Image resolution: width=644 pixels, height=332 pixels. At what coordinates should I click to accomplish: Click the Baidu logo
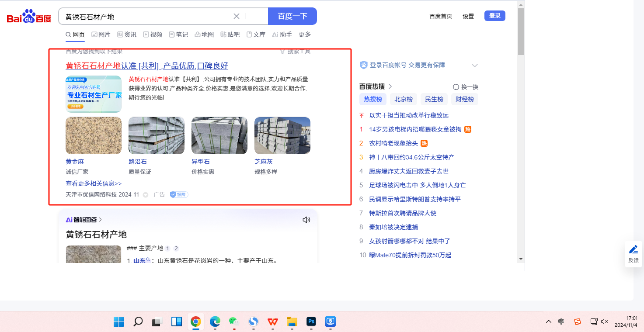tap(29, 17)
